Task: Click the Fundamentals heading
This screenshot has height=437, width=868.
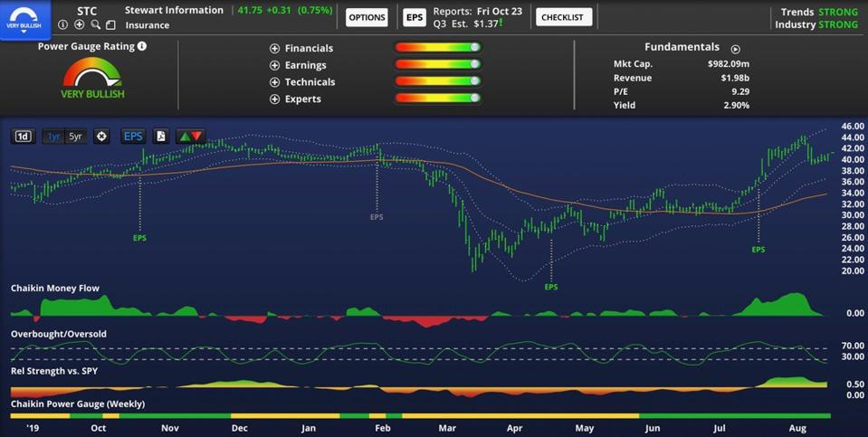Action: [682, 48]
